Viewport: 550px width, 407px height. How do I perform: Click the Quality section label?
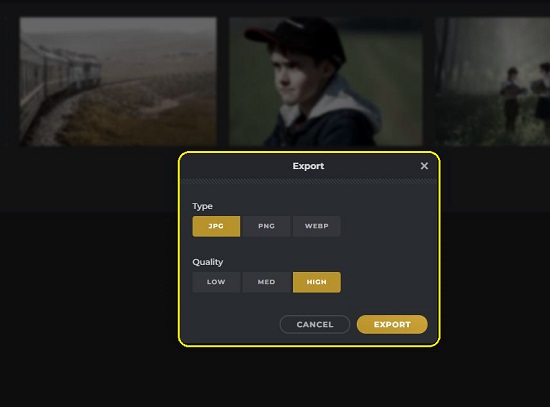[208, 262]
